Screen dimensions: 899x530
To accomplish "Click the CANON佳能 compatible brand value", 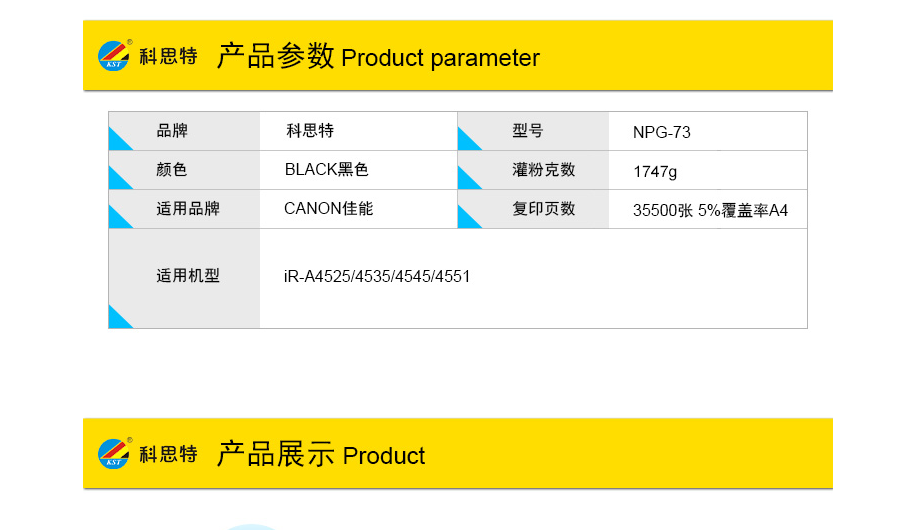I will coord(329,208).
